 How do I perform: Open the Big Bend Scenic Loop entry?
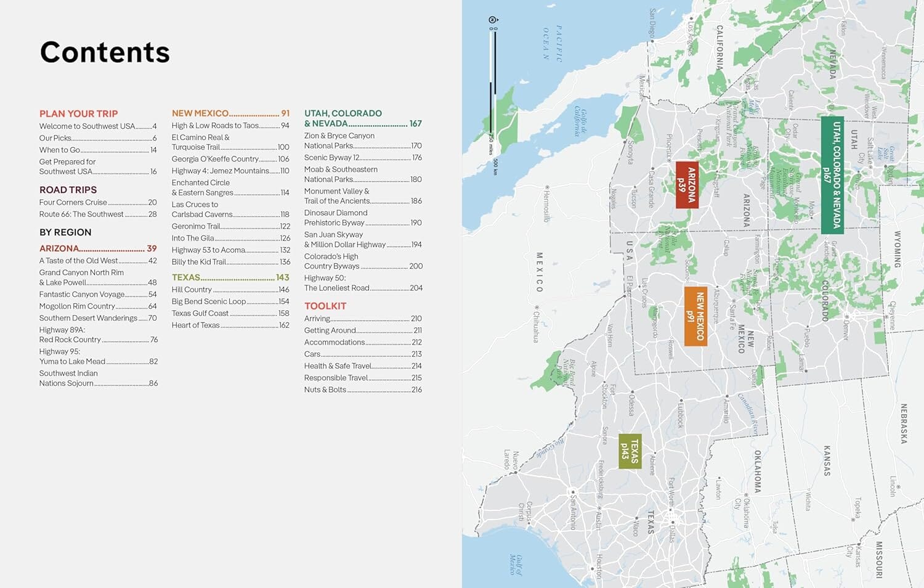(x=230, y=301)
